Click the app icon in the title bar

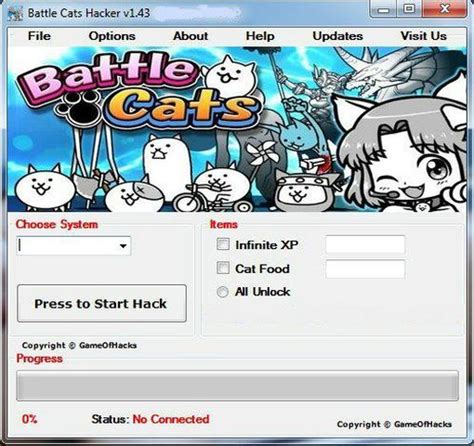point(15,13)
